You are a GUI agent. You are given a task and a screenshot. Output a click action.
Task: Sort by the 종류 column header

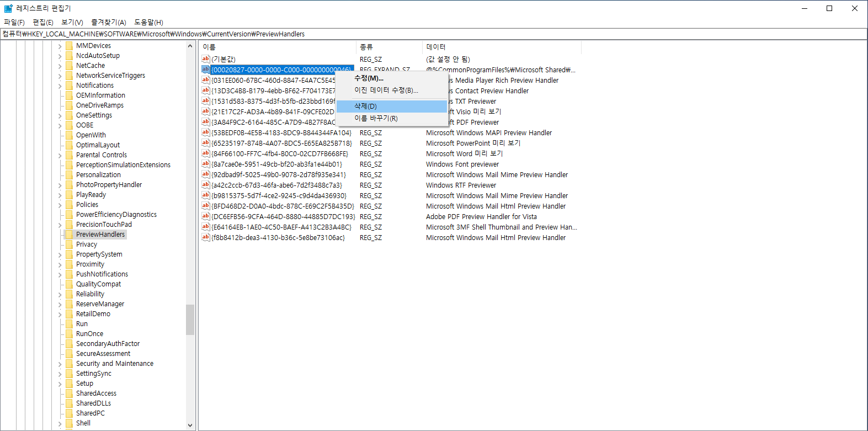point(390,47)
